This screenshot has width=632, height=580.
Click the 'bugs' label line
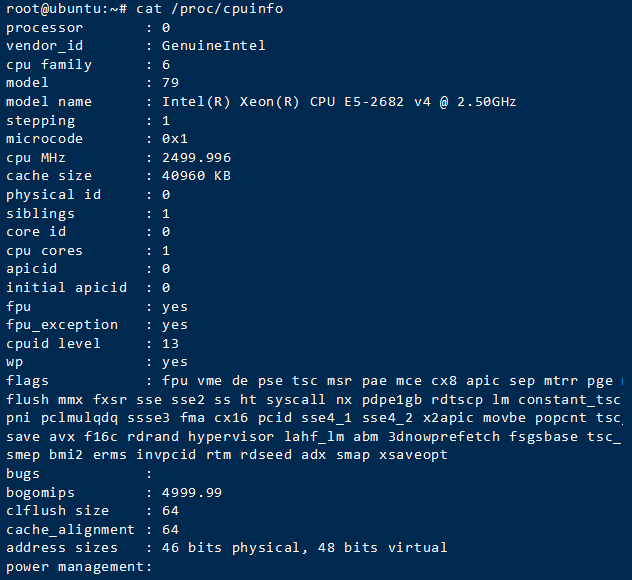[23, 474]
